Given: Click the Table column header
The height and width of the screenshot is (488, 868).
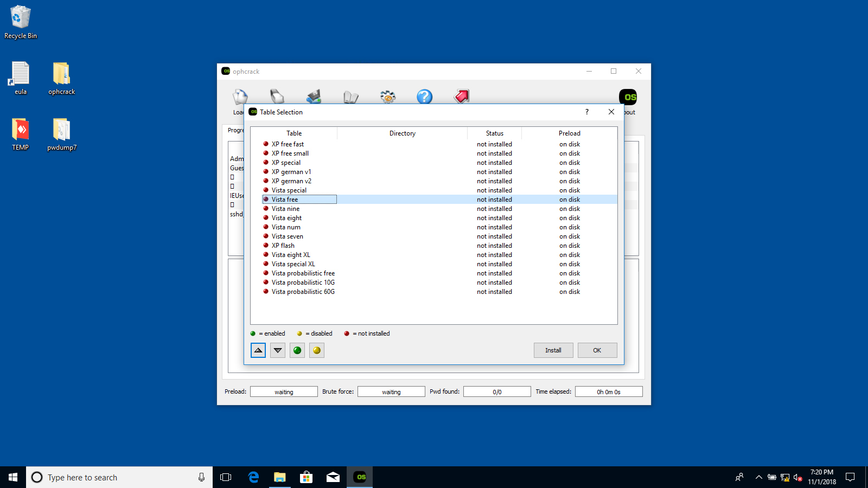Looking at the screenshot, I should tap(294, 133).
